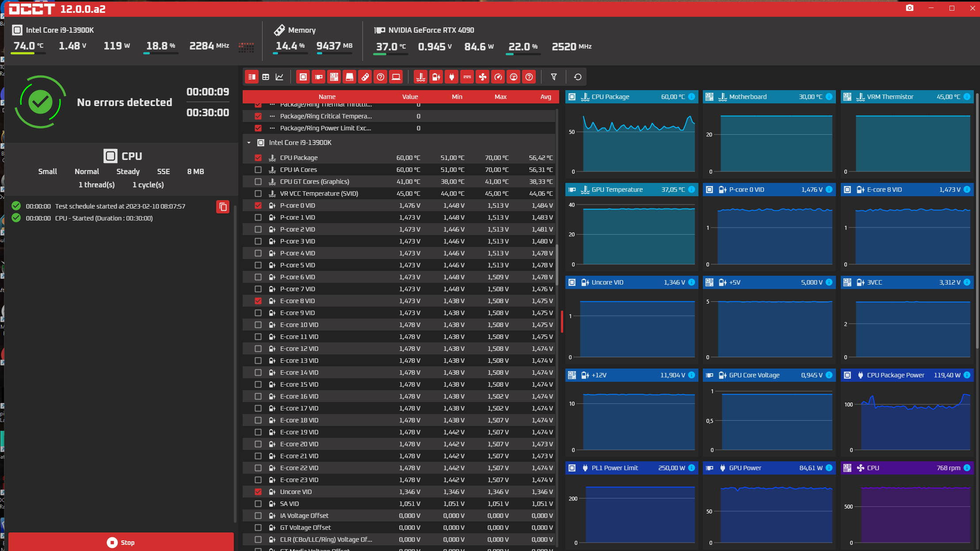Copy the test log with the red button
The height and width of the screenshot is (551, 980).
pyautogui.click(x=223, y=206)
